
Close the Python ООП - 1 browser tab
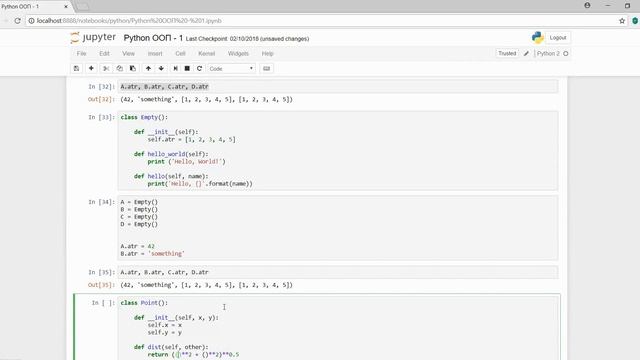point(66,7)
